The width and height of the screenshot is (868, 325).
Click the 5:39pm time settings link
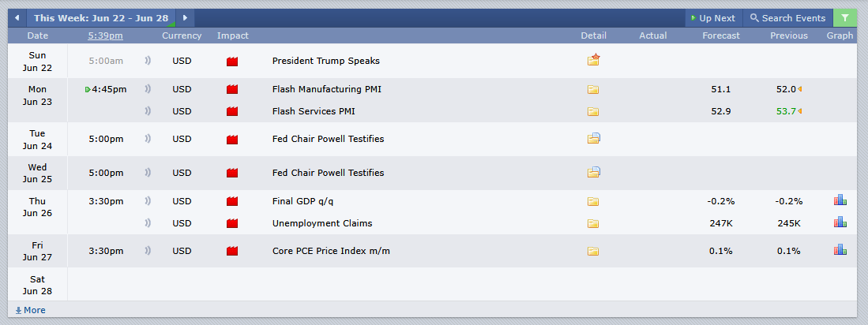[105, 35]
